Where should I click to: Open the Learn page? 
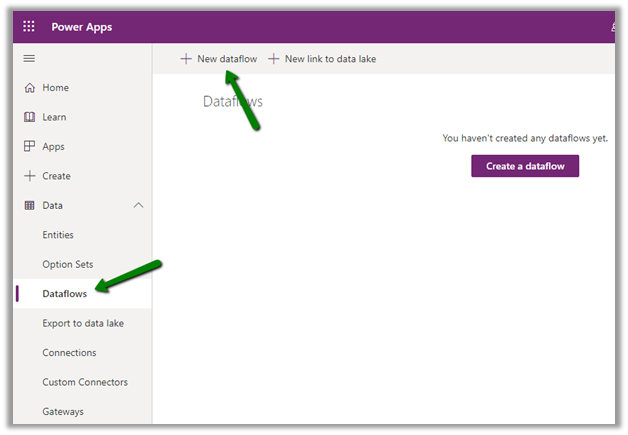[54, 117]
